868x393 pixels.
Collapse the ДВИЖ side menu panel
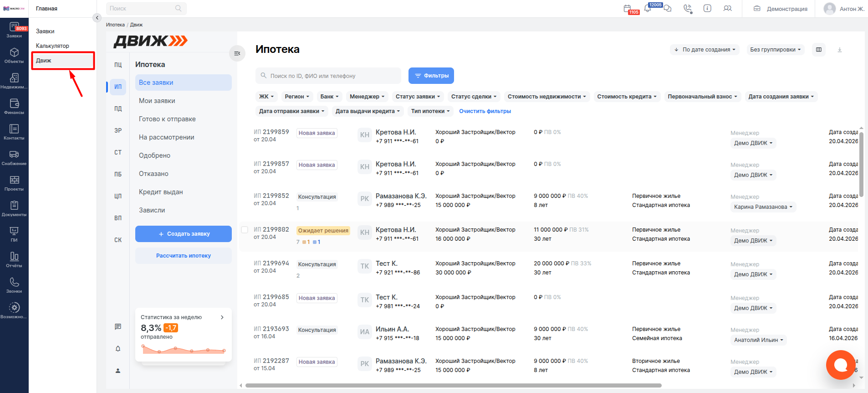click(x=237, y=53)
